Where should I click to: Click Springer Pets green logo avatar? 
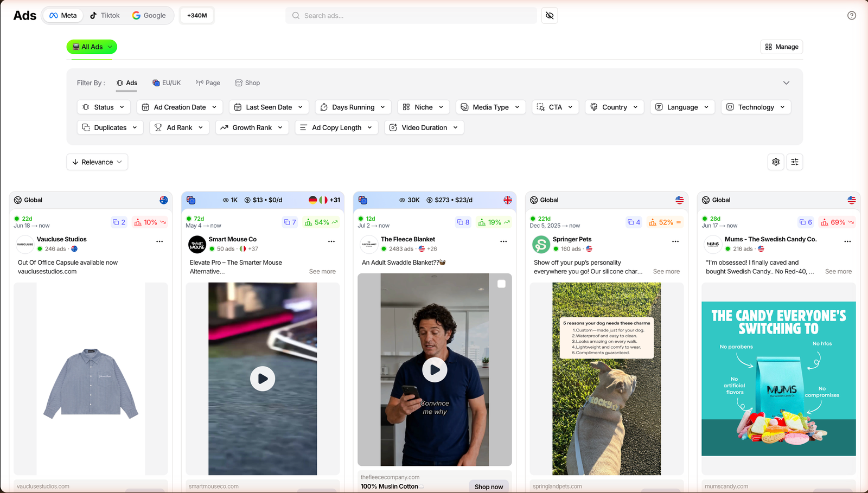tap(541, 245)
